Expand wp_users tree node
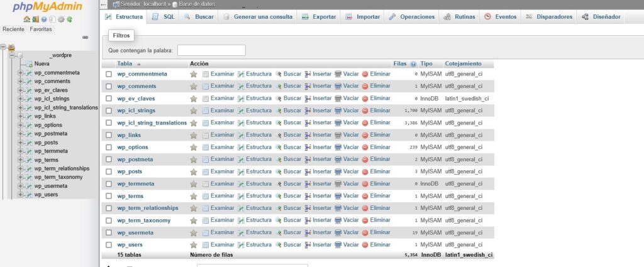This screenshot has width=644, height=267. tap(19, 195)
